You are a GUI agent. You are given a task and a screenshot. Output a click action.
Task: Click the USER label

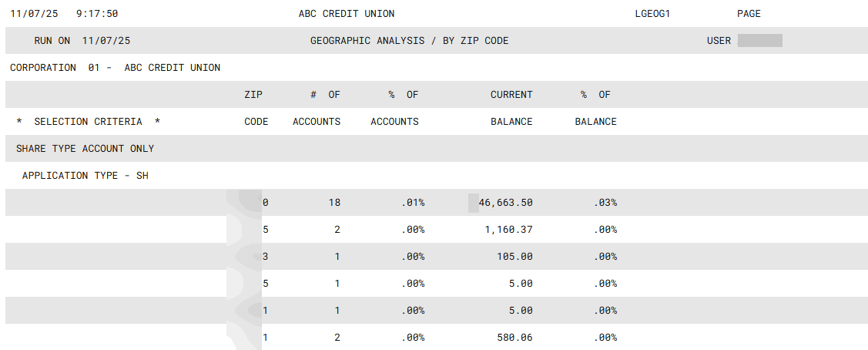click(x=719, y=41)
